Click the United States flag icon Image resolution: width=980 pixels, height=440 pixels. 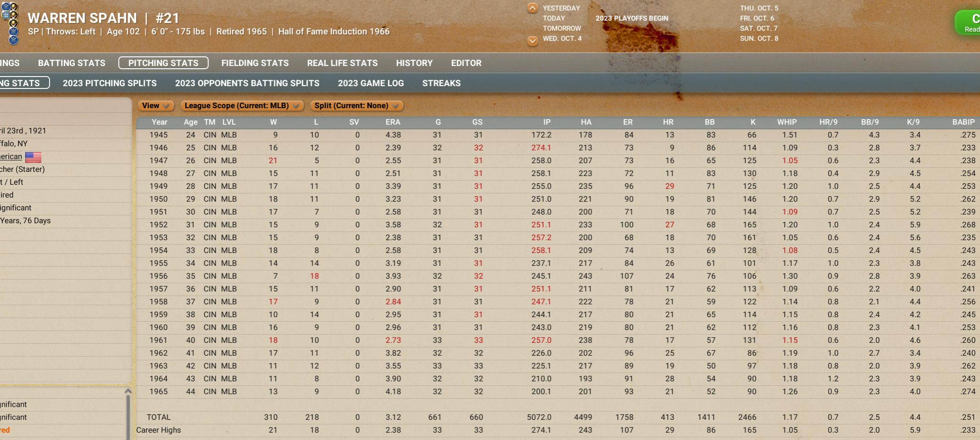(33, 157)
